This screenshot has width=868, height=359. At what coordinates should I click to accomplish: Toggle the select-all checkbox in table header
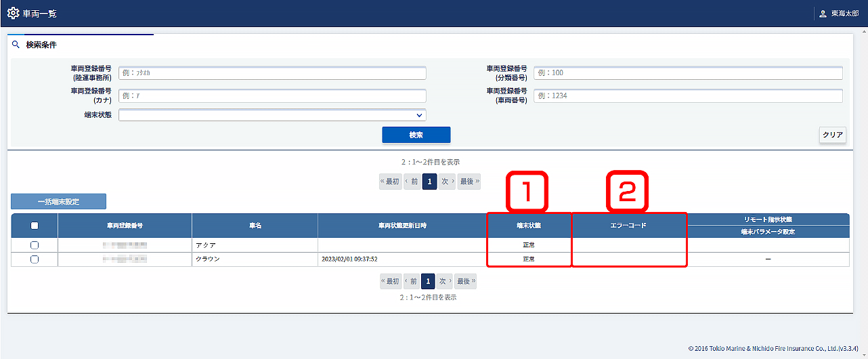click(35, 226)
